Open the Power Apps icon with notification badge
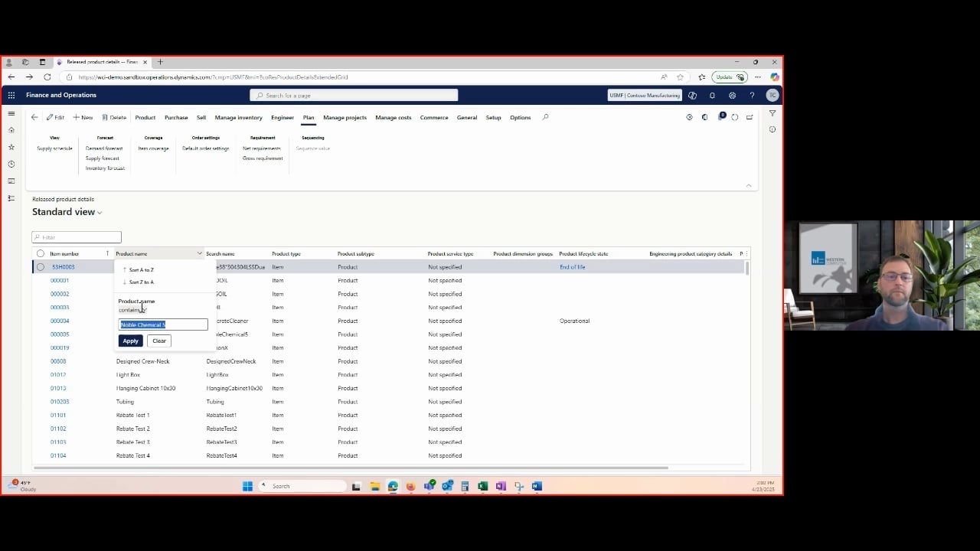Screen dimensions: 980x551 click(x=722, y=116)
